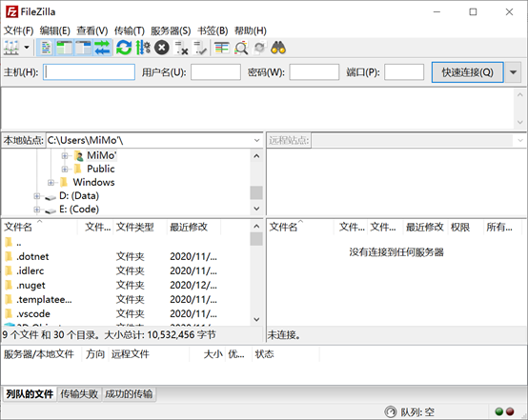Toggle transfer queue display
Image resolution: width=528 pixels, height=420 pixels.
[x=102, y=48]
